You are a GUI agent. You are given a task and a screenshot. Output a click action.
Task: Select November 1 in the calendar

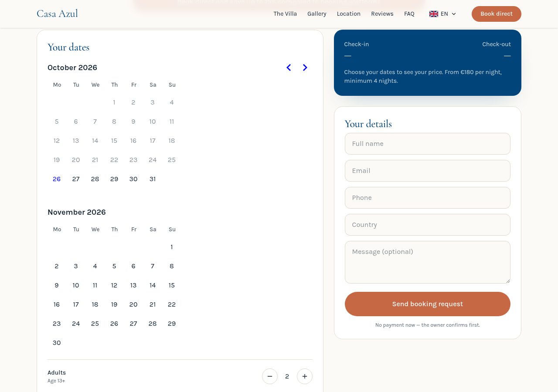[172, 247]
